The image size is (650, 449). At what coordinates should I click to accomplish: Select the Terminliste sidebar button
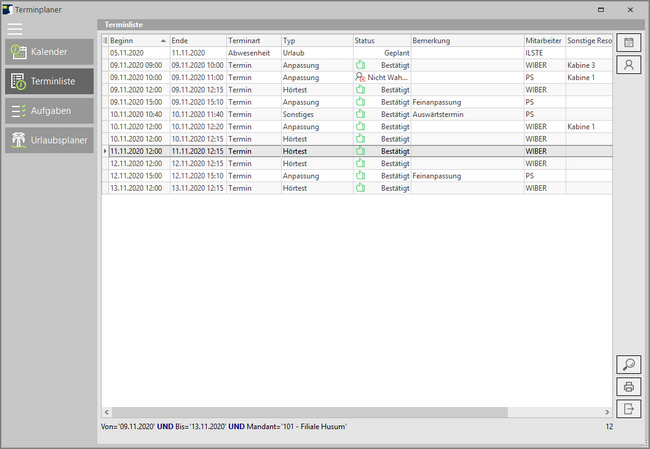tap(49, 81)
